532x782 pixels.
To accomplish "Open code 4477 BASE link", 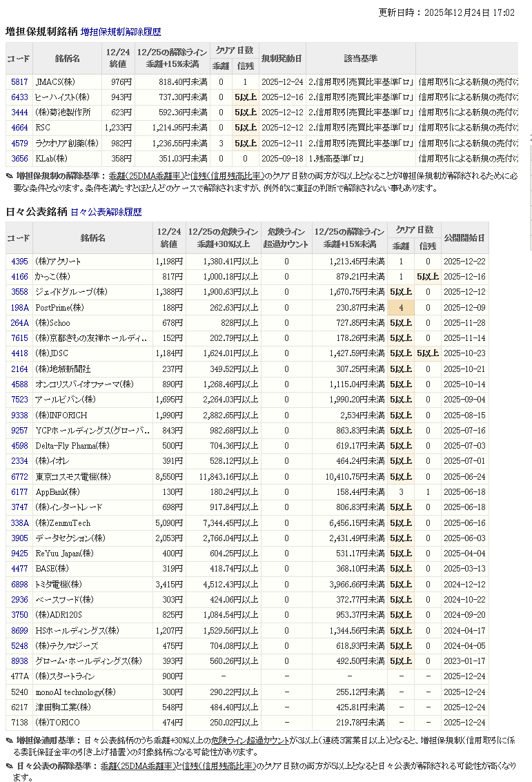I will tap(19, 569).
